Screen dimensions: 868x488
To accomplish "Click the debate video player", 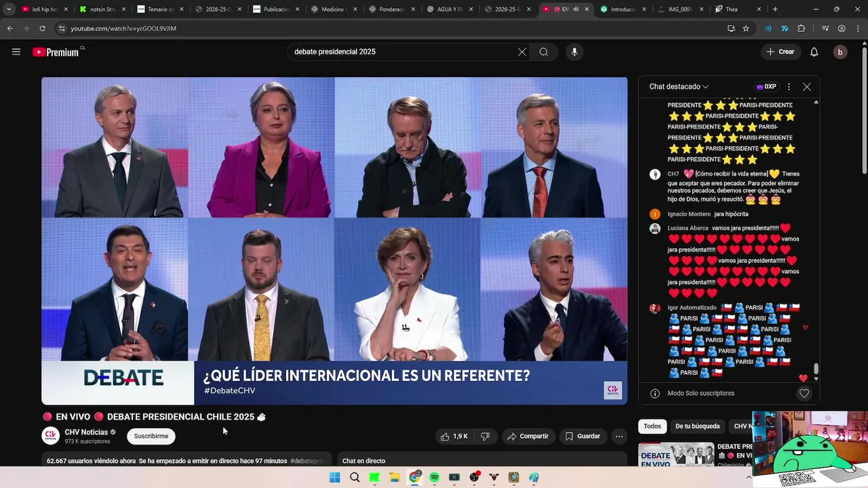I will pyautogui.click(x=334, y=241).
